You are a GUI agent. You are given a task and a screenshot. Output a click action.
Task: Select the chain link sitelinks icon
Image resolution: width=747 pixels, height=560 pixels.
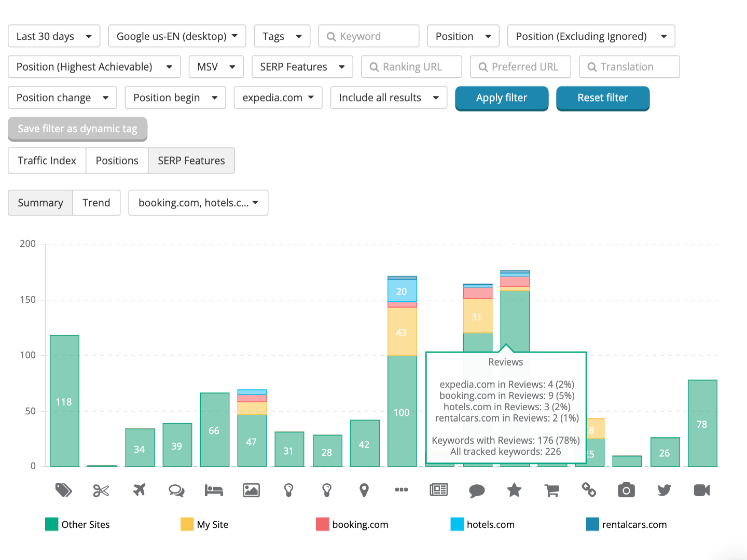coord(589,489)
